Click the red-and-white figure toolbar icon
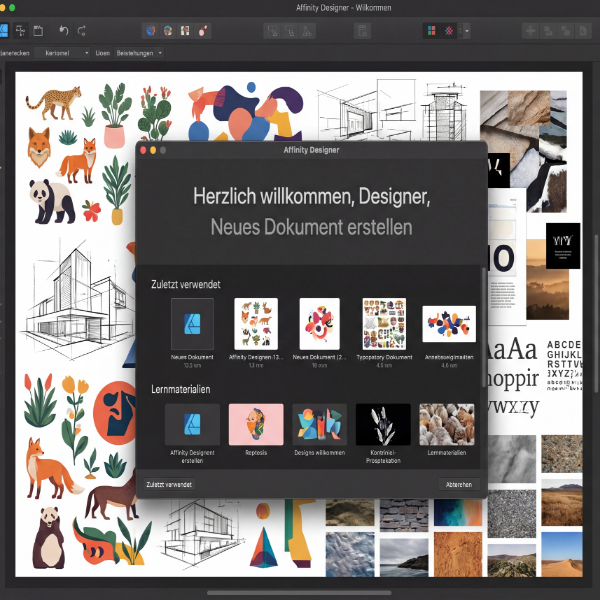 (x=185, y=31)
